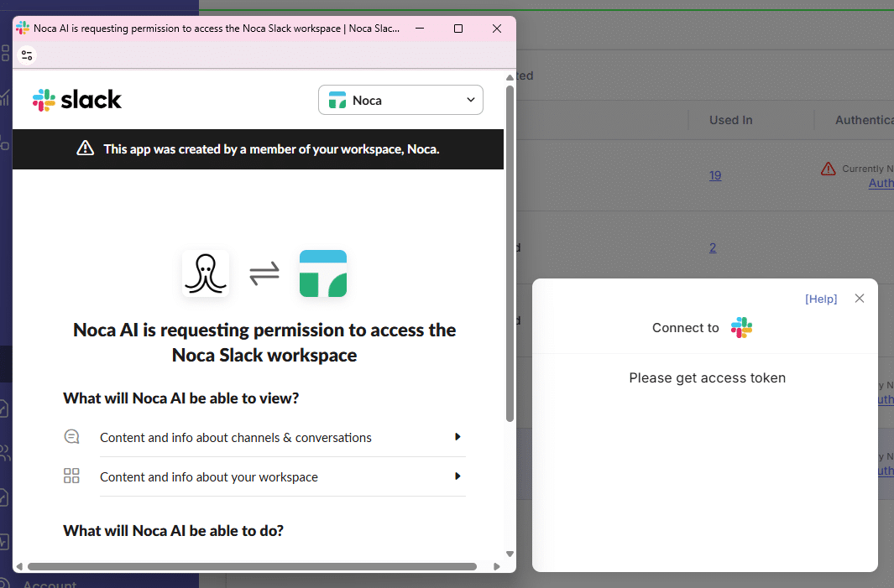The width and height of the screenshot is (894, 588).
Task: Click the scroll up arrow in popup
Action: pyautogui.click(x=510, y=77)
